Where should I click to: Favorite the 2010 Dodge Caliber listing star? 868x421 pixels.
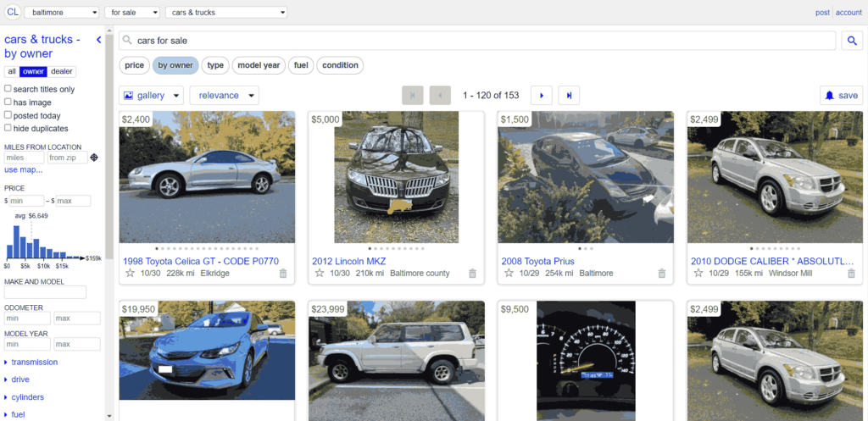point(698,274)
